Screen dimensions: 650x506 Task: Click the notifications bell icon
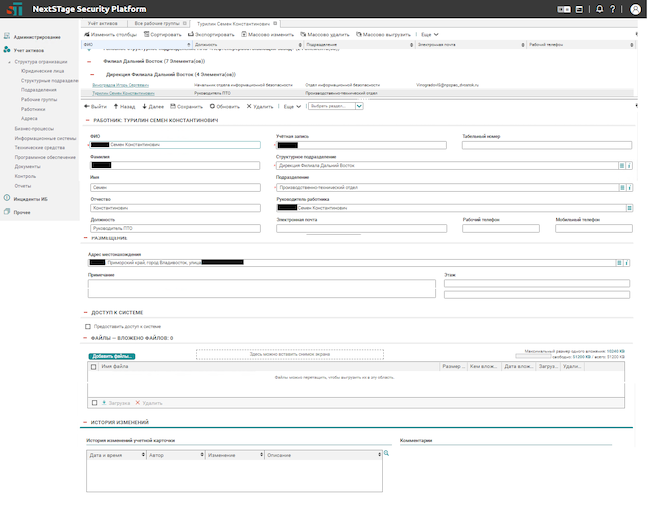point(599,9)
